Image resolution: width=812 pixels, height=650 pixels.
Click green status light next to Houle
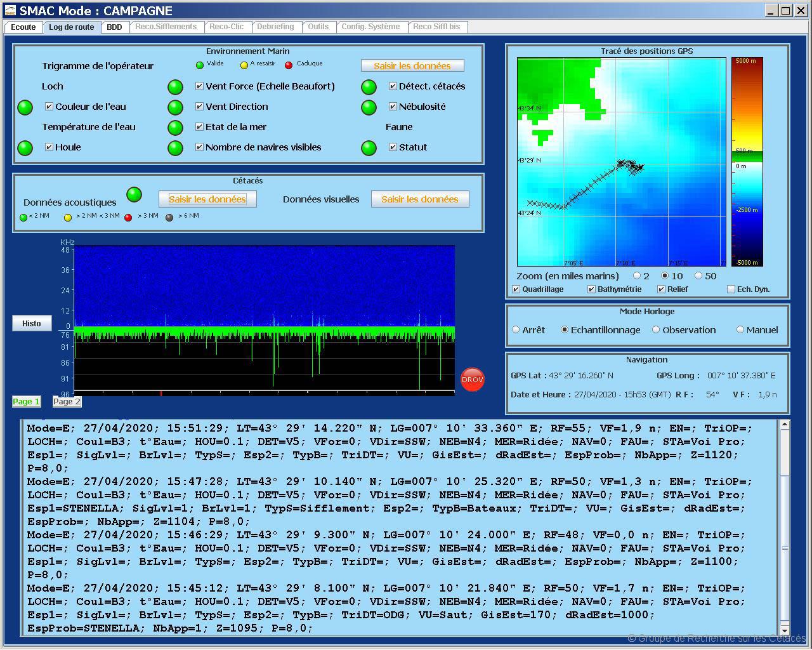coord(25,148)
